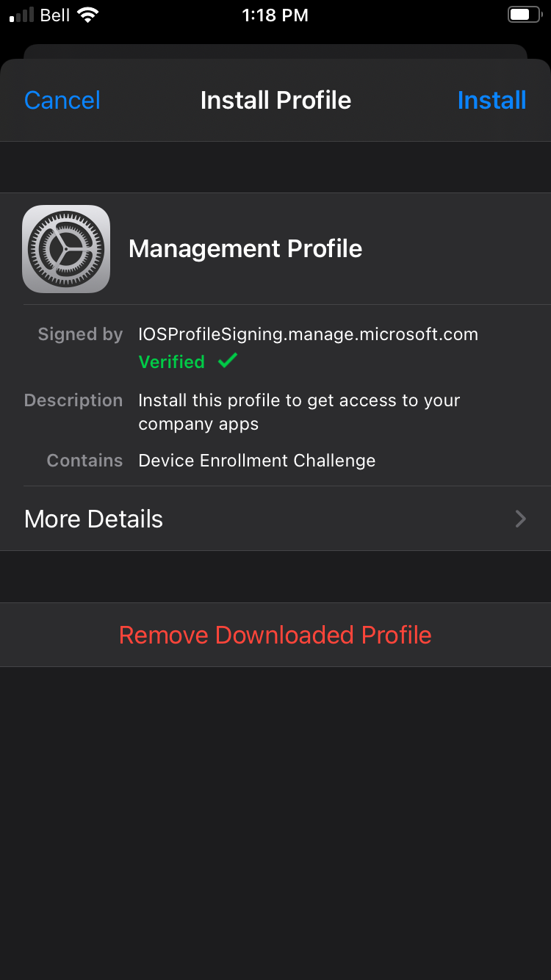
Task: Tap the cellular signal strength bars
Action: pos(22,15)
